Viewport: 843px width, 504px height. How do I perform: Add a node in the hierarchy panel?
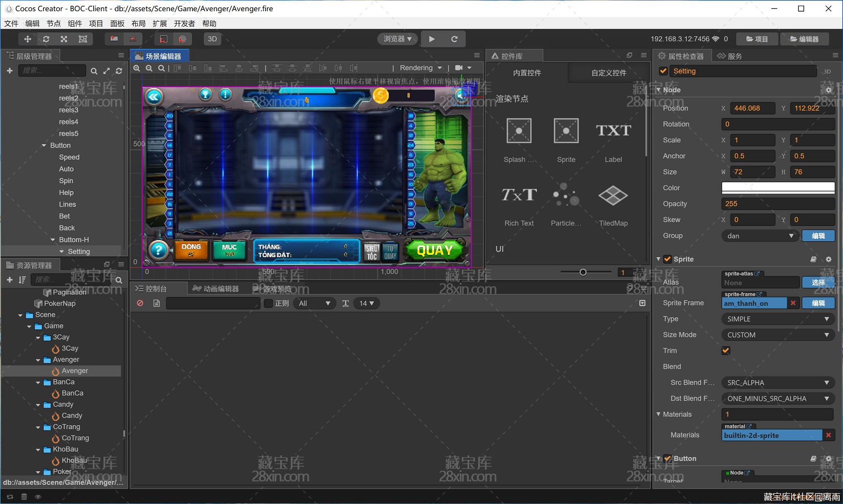coord(9,70)
